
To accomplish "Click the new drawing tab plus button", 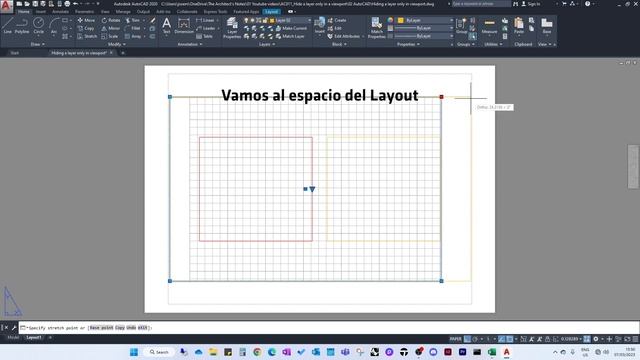I will [123, 53].
